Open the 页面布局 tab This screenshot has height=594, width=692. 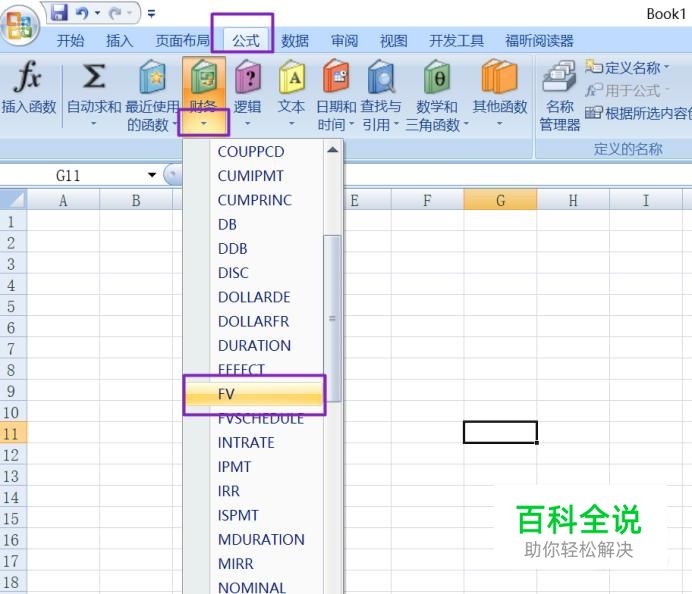(182, 41)
